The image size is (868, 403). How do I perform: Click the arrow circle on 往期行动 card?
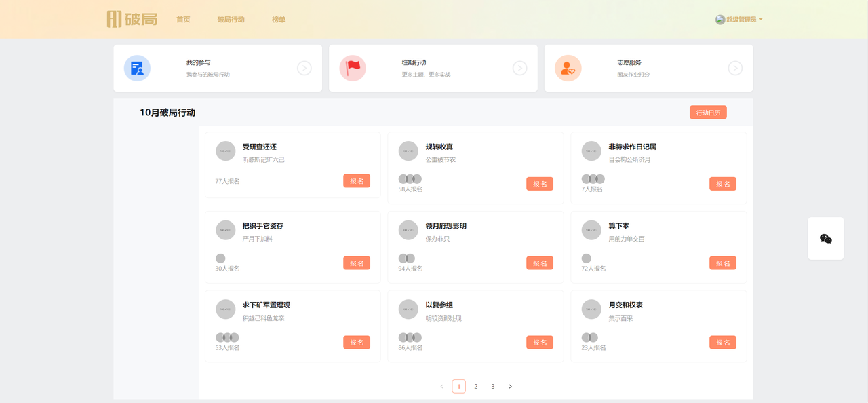519,68
